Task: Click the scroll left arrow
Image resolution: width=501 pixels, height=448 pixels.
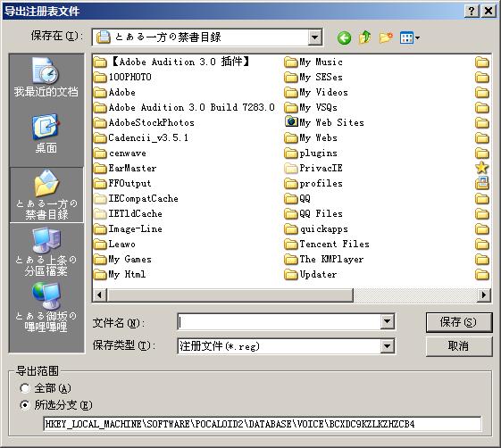Action: pyautogui.click(x=100, y=295)
